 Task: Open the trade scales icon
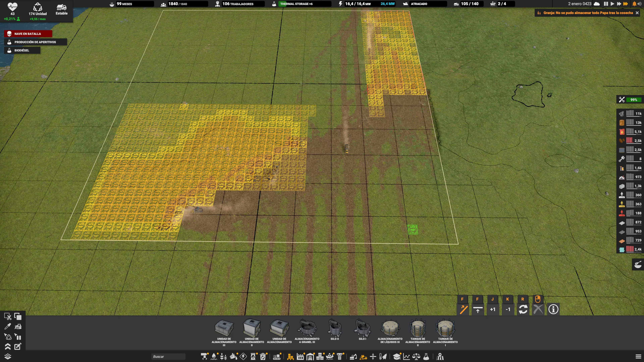pos(416,356)
